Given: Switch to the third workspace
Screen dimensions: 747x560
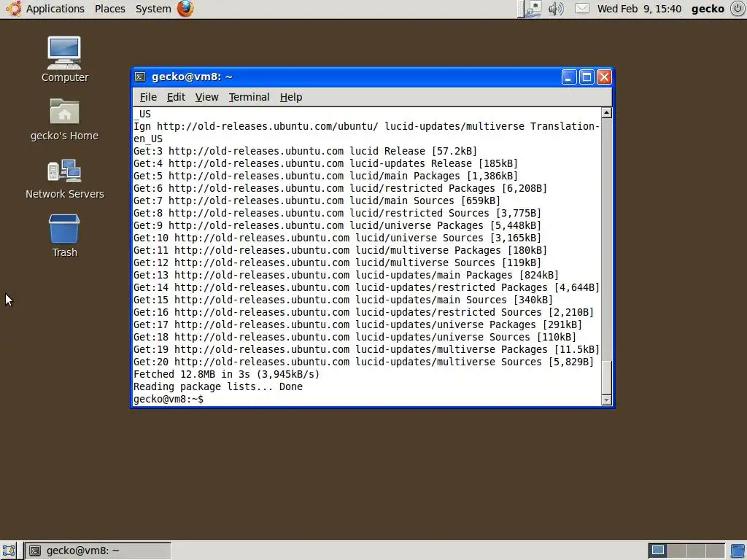Looking at the screenshot, I should tap(696, 551).
